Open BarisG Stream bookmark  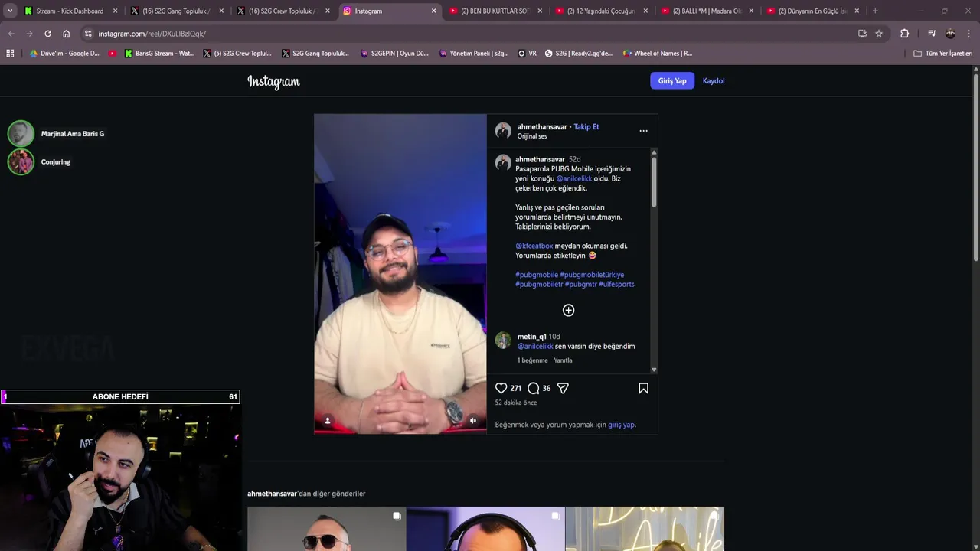click(159, 54)
